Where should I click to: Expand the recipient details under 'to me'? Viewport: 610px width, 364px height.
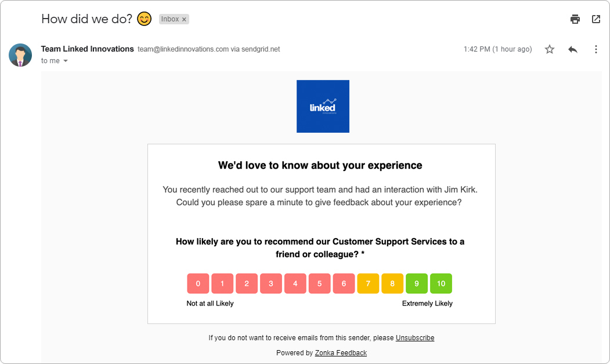[66, 60]
